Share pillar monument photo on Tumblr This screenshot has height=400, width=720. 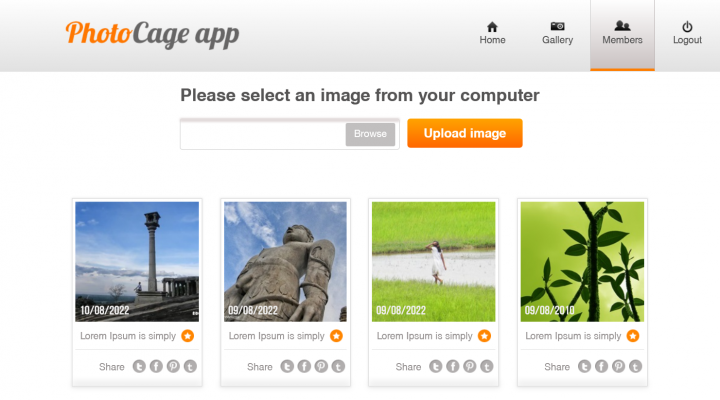pyautogui.click(x=190, y=366)
